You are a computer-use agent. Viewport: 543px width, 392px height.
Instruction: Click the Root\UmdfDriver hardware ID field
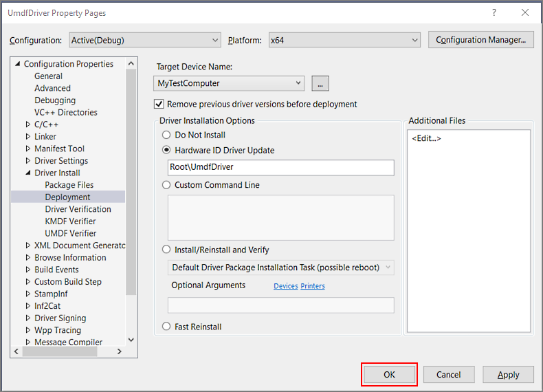[281, 167]
